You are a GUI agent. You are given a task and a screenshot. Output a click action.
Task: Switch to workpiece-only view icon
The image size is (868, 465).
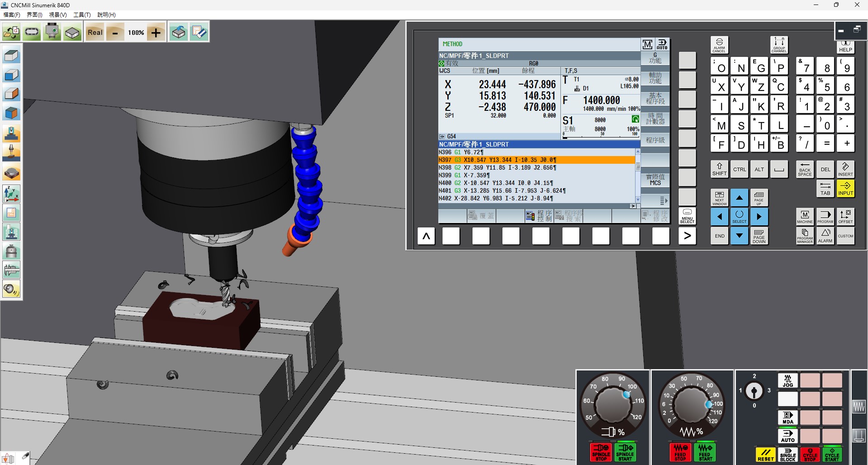[11, 173]
